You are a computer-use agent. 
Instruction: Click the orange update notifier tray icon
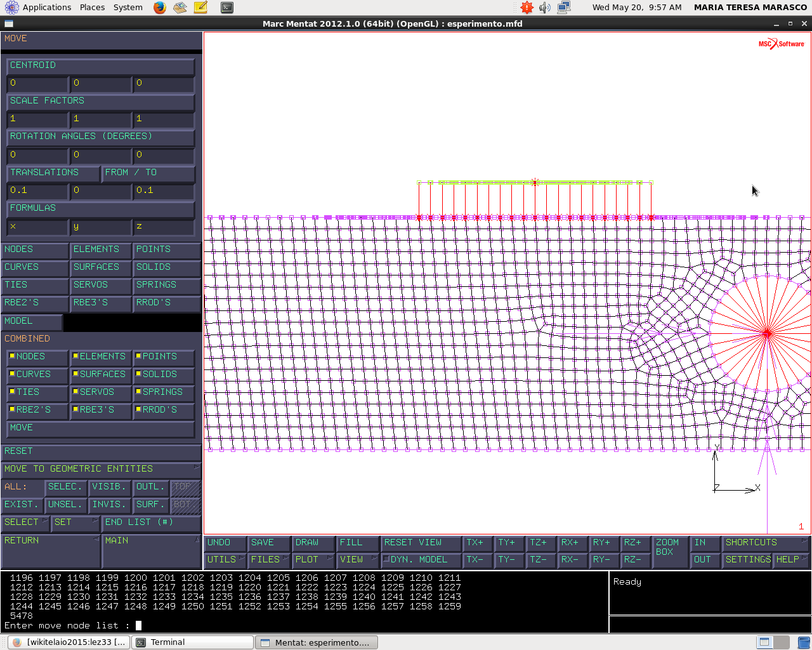[527, 8]
